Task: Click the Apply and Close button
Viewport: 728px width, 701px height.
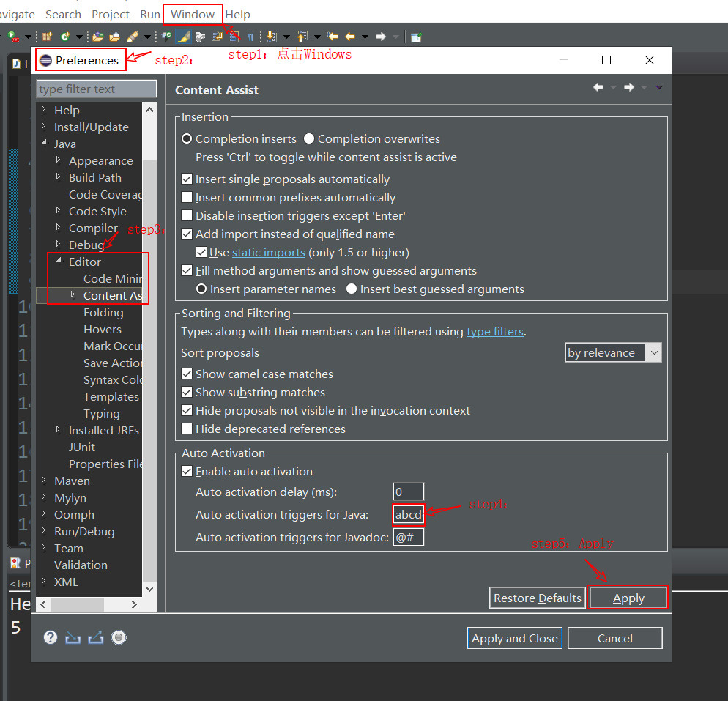Action: tap(514, 638)
